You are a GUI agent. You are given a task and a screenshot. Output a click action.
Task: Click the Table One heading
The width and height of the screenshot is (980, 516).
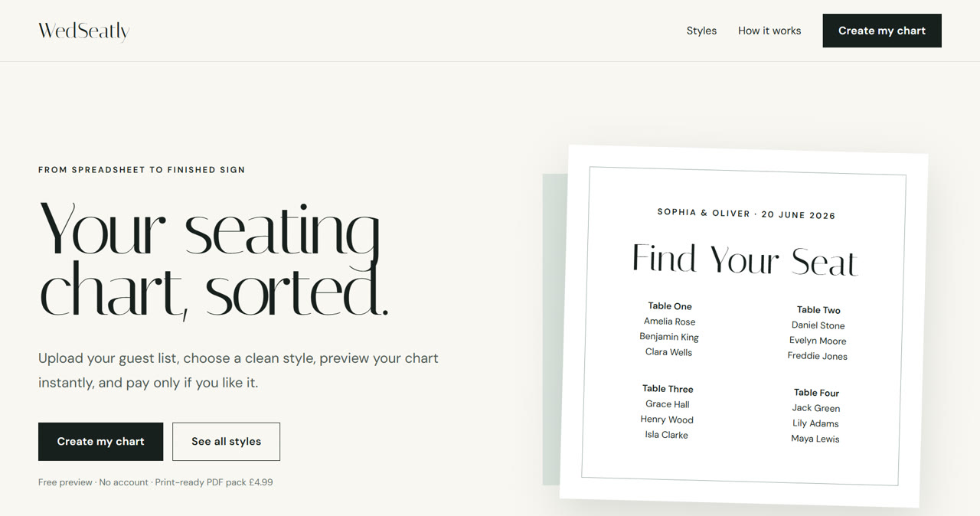click(x=670, y=306)
